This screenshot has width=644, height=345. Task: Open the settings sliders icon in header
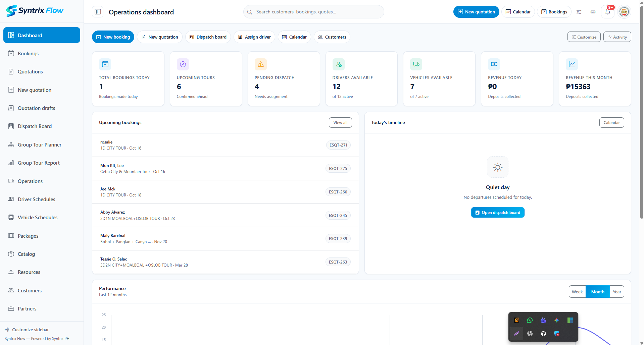pyautogui.click(x=579, y=12)
